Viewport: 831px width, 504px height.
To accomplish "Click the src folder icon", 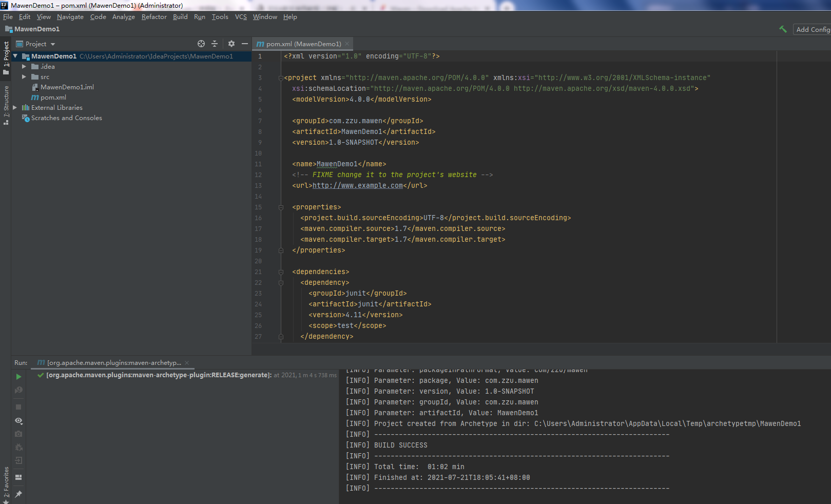I will pos(35,77).
